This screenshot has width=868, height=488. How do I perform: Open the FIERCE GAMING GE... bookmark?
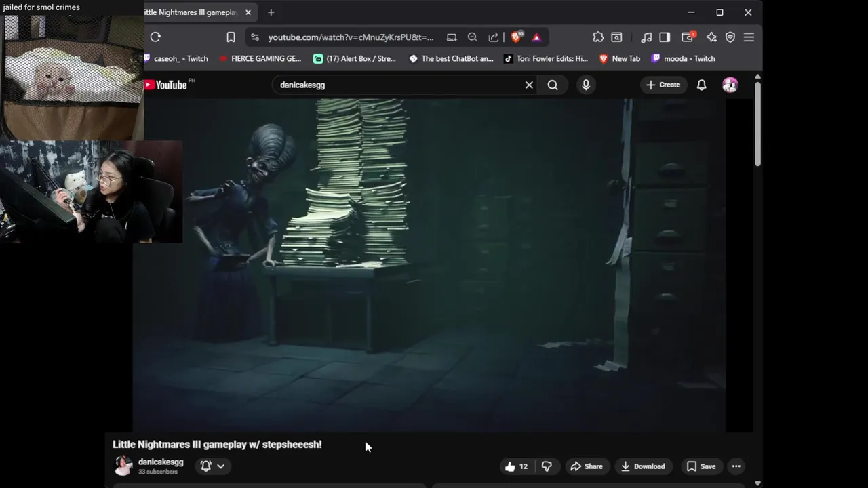260,59
